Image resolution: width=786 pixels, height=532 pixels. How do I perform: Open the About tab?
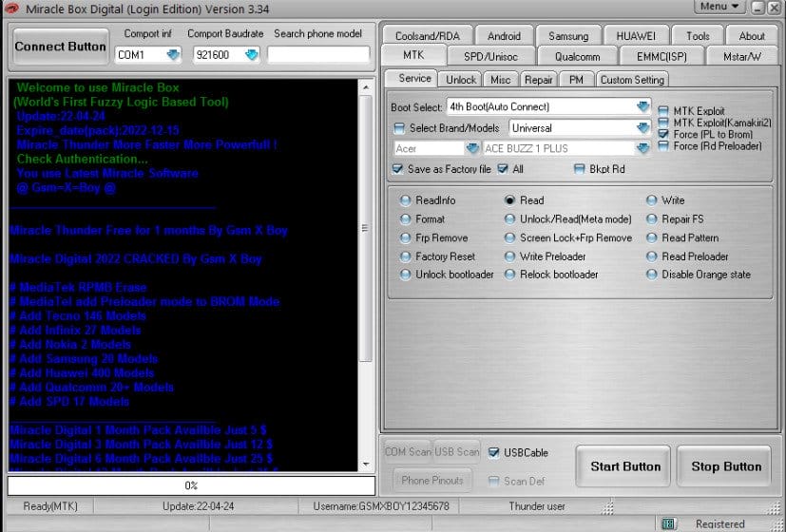tap(752, 36)
